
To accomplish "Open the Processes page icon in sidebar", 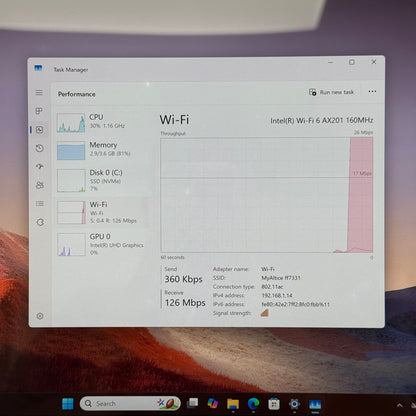I will (39, 111).
